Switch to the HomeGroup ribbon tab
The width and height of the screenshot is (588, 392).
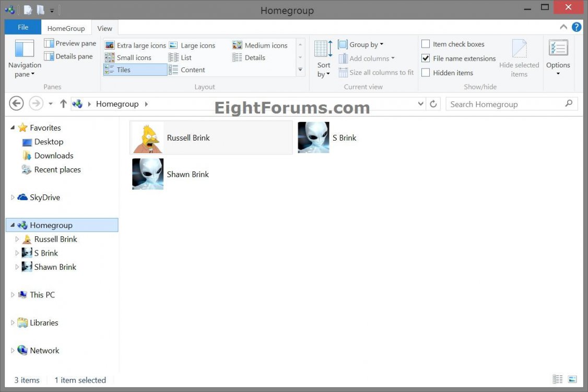(x=66, y=29)
